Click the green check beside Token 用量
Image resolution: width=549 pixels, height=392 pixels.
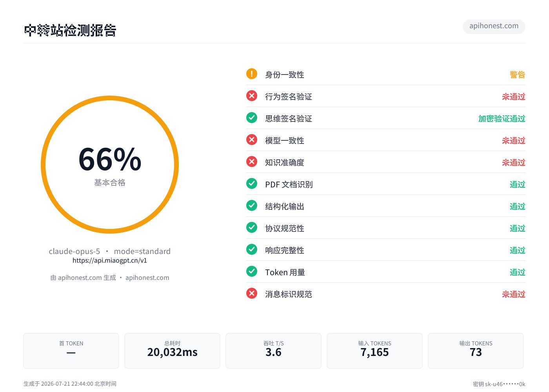(252, 271)
